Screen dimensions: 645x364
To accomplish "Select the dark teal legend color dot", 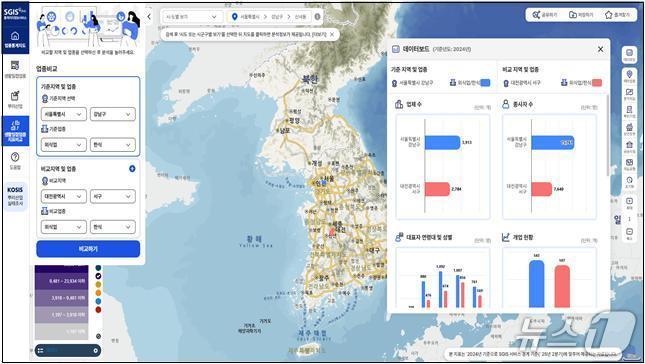I will pos(98,268).
